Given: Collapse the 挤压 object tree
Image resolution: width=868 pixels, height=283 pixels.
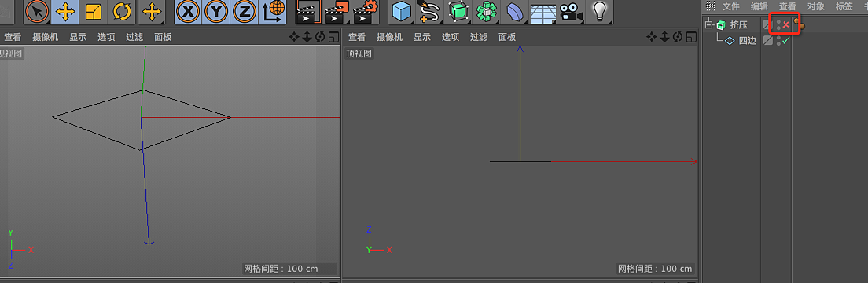Looking at the screenshot, I should coord(708,24).
